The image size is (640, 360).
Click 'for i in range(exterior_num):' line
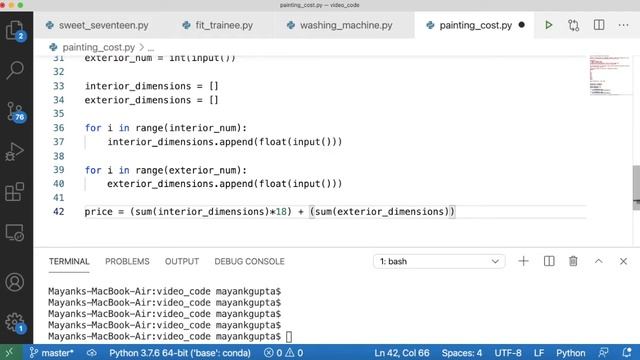tap(166, 170)
